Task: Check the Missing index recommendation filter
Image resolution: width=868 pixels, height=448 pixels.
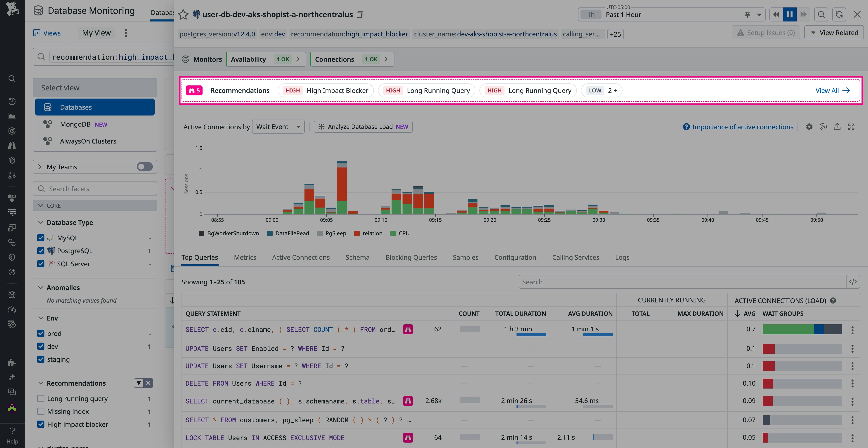Action: coord(41,411)
